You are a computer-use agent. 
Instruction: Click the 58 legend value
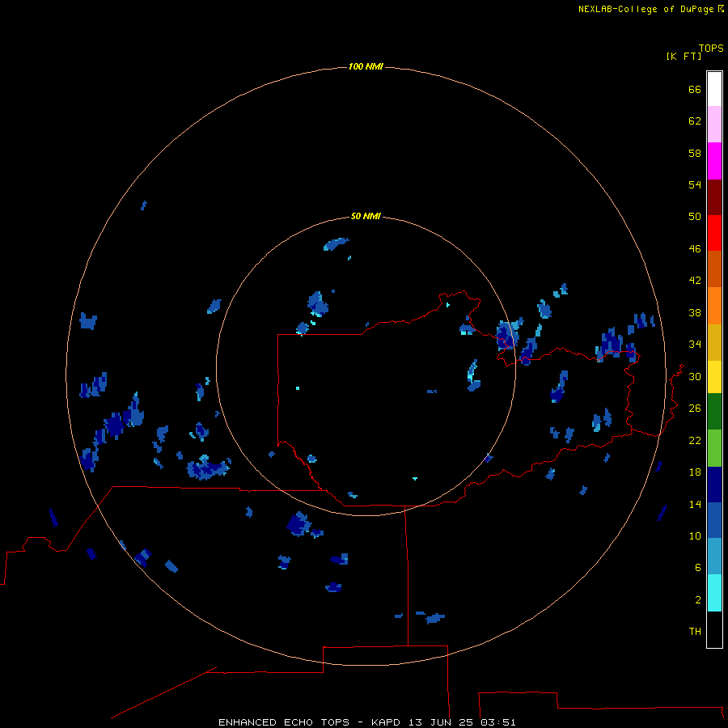695,153
